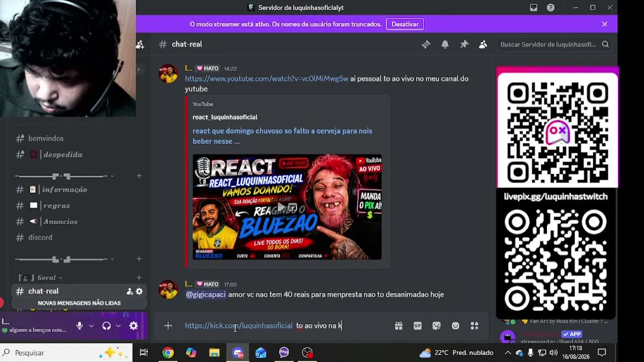Open the YouTube watch link in message
This screenshot has width=644, height=362.
point(267,78)
